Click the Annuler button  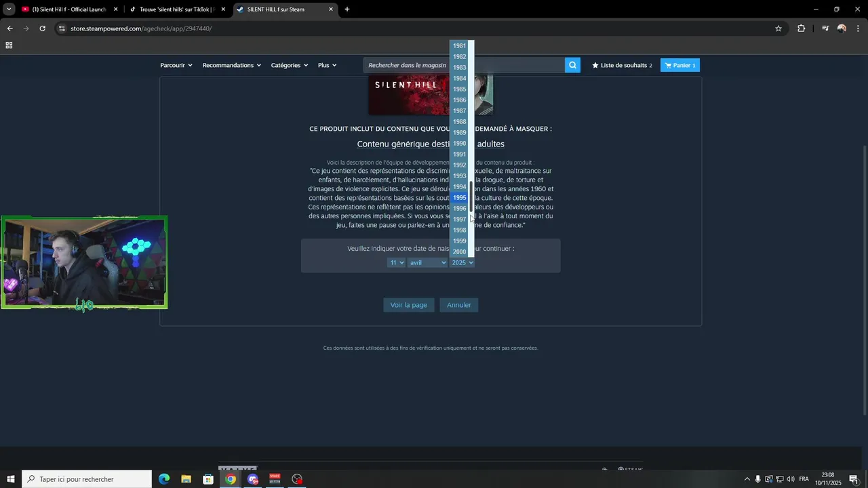[459, 305]
